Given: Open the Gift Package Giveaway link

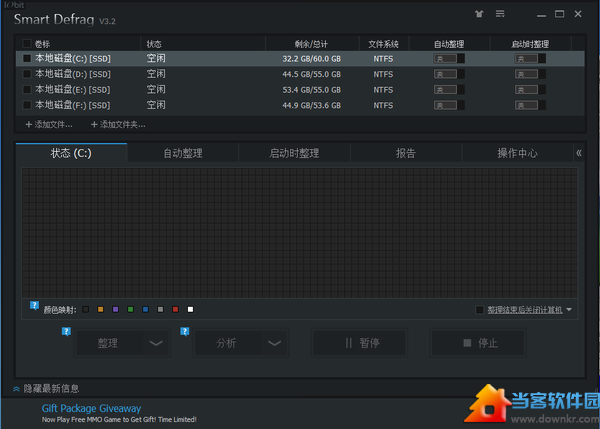Looking at the screenshot, I should [91, 408].
